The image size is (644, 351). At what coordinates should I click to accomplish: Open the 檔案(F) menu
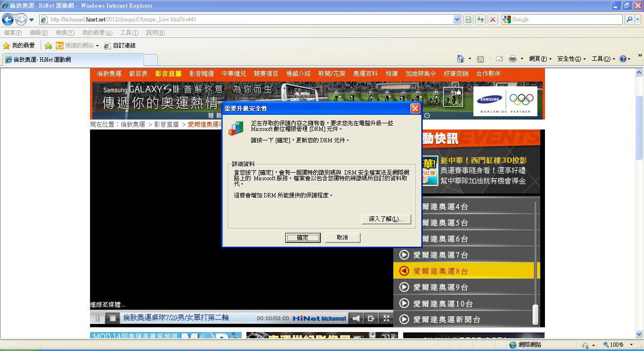click(x=13, y=33)
